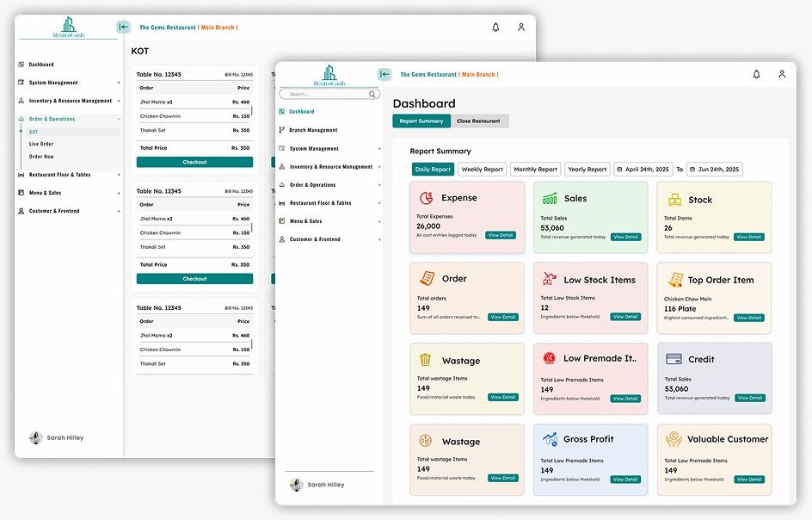Image resolution: width=812 pixels, height=520 pixels.
Task: Expand System Management in the Dashboard sidebar
Action: pyautogui.click(x=314, y=149)
